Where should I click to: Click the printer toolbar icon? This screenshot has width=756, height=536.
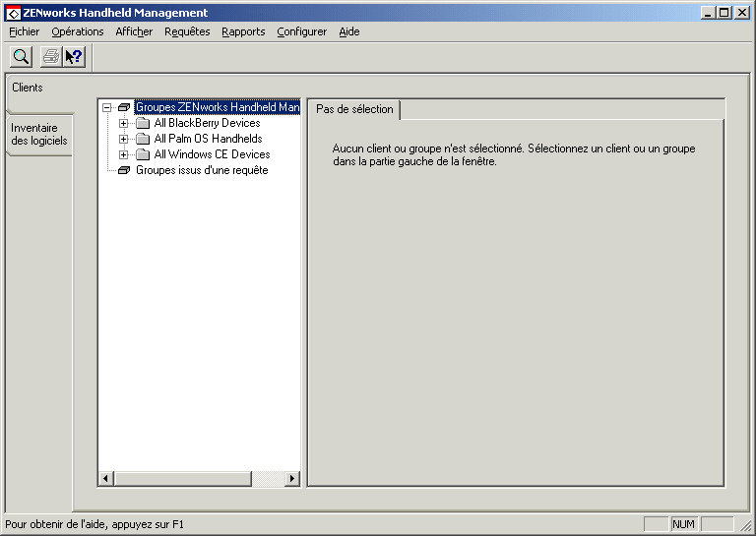coord(51,57)
